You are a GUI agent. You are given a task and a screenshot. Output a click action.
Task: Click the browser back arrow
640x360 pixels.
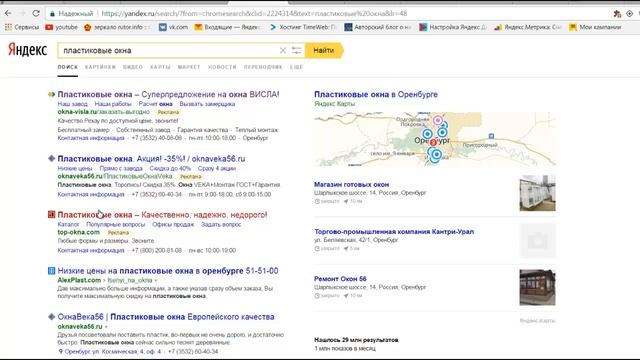[8, 13]
